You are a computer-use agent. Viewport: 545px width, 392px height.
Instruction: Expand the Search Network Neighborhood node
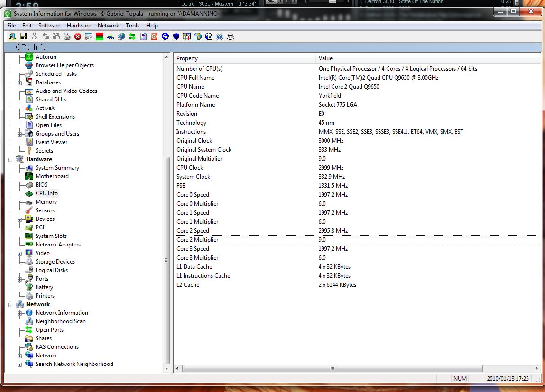[x=20, y=365]
